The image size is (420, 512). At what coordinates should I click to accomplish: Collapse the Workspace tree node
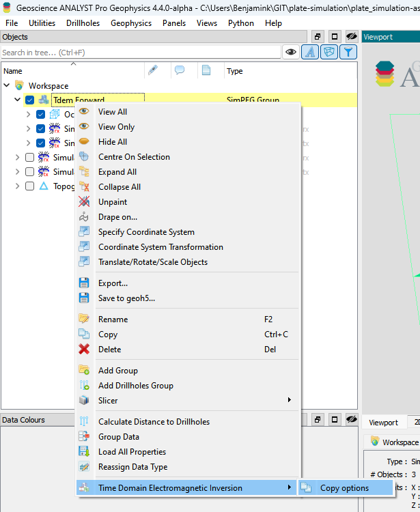(x=7, y=86)
